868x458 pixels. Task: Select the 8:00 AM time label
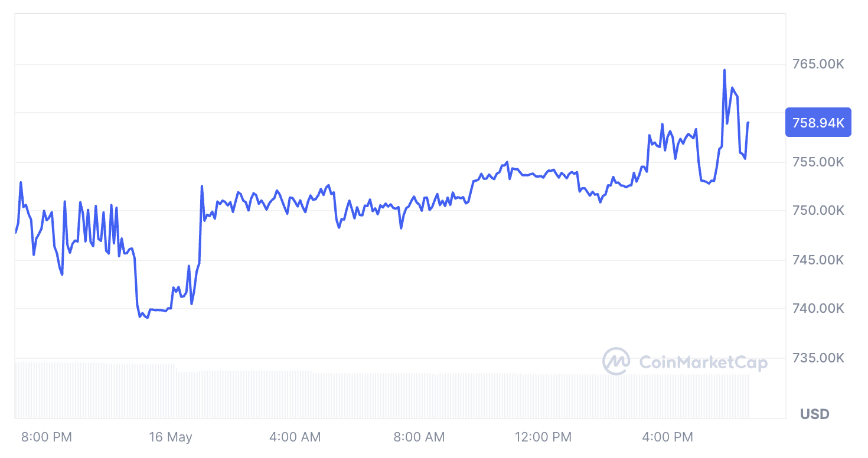tap(419, 437)
